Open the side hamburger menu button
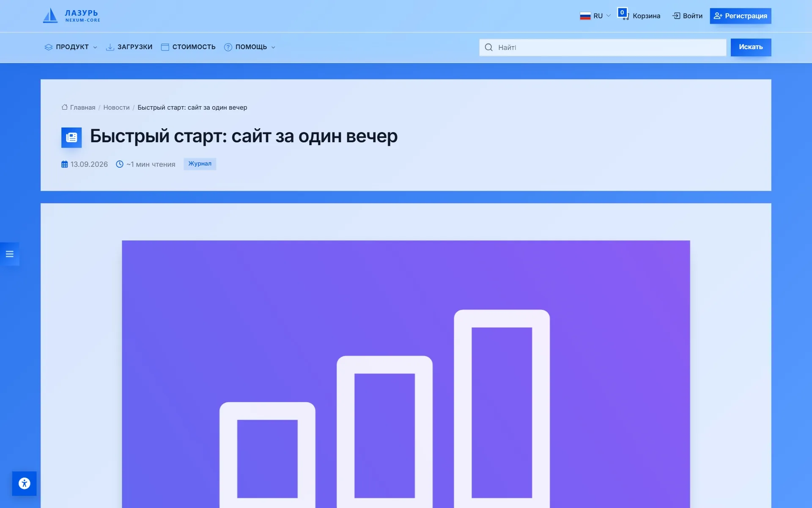Screen dimensions: 812x508 pos(10,254)
